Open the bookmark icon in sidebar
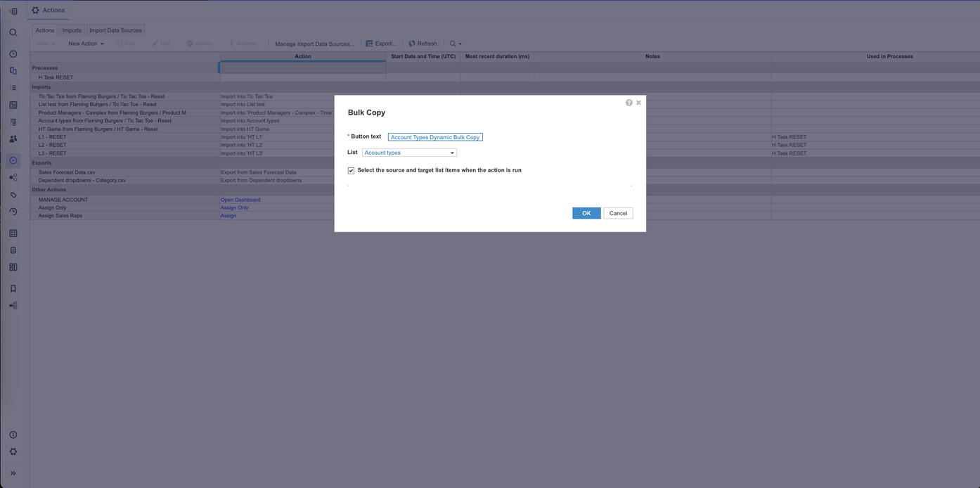 tap(13, 288)
